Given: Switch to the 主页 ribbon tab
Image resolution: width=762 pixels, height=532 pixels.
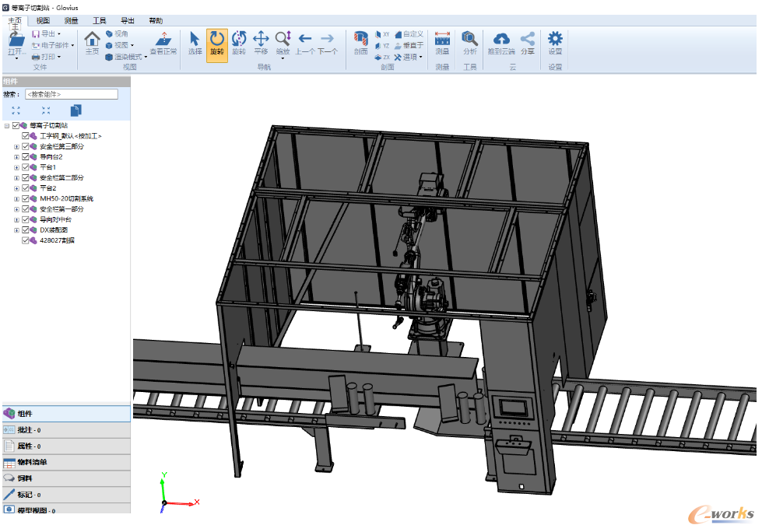Looking at the screenshot, I should [15, 21].
